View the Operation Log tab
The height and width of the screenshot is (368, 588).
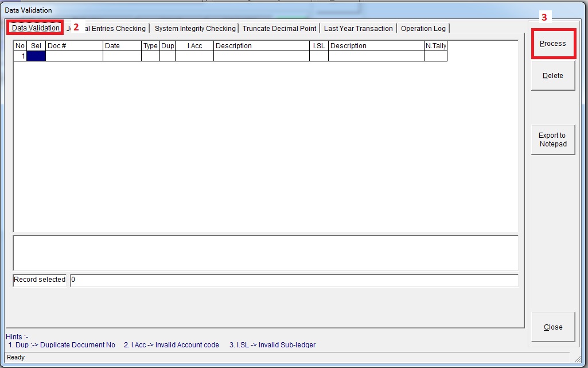[423, 29]
